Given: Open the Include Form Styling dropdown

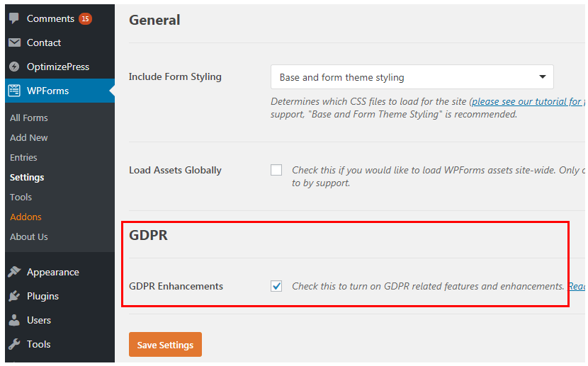Looking at the screenshot, I should pos(412,76).
